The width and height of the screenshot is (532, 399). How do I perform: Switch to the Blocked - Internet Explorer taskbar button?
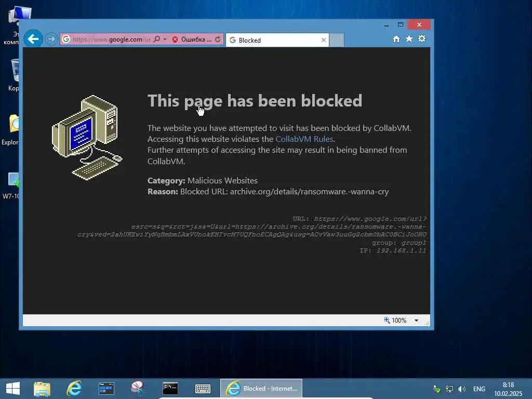tap(261, 389)
